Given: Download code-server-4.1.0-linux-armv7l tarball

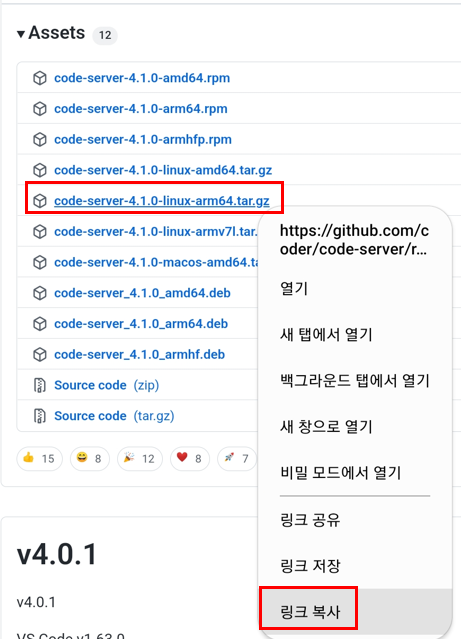Looking at the screenshot, I should [156, 231].
